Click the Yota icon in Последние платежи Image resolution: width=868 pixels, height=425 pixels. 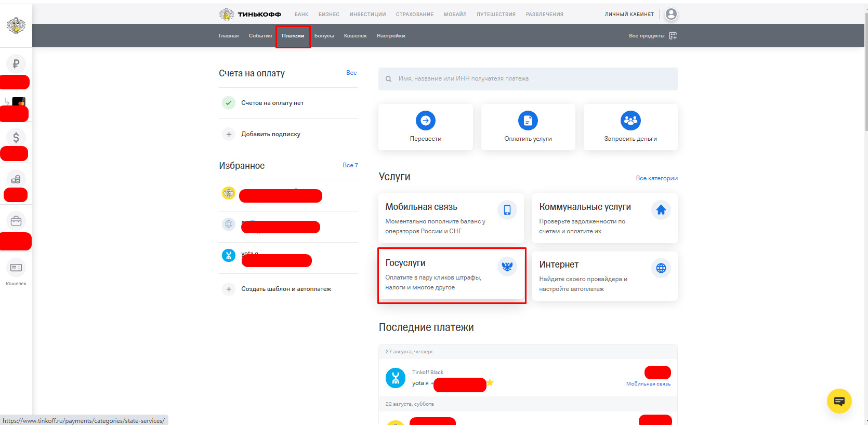tap(396, 378)
